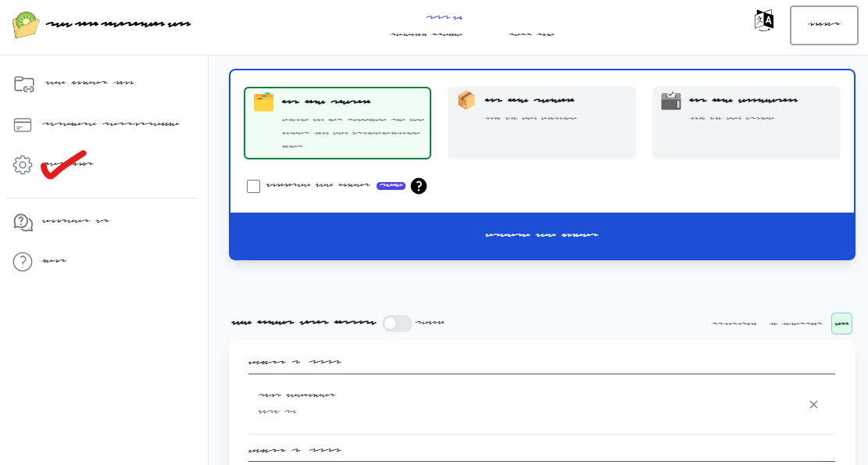
Task: Select the yellow folder option card
Action: (338, 123)
